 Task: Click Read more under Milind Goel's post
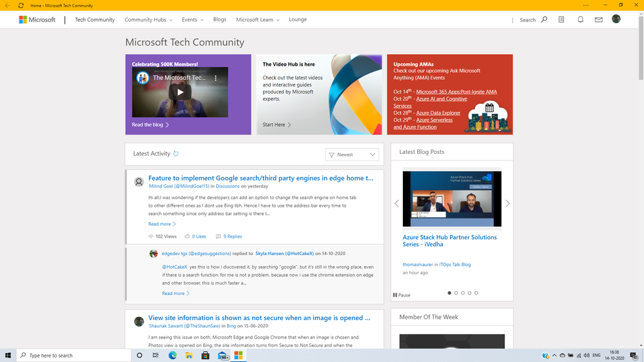(x=162, y=224)
